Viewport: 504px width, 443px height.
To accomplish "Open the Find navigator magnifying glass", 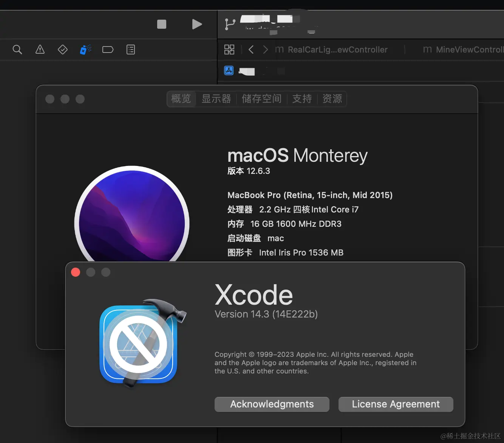I will click(x=17, y=50).
